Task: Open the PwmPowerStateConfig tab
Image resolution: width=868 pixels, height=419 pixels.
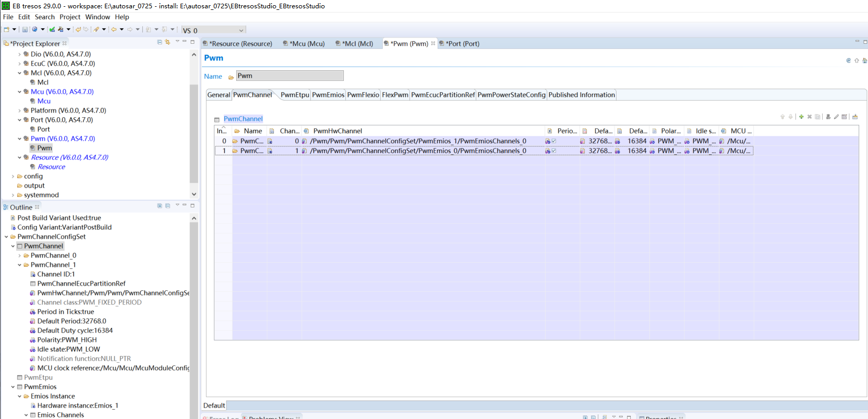Action: point(511,95)
